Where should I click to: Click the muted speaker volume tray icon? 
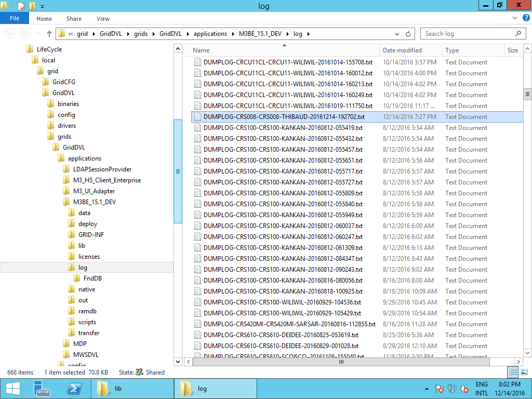coord(464,389)
